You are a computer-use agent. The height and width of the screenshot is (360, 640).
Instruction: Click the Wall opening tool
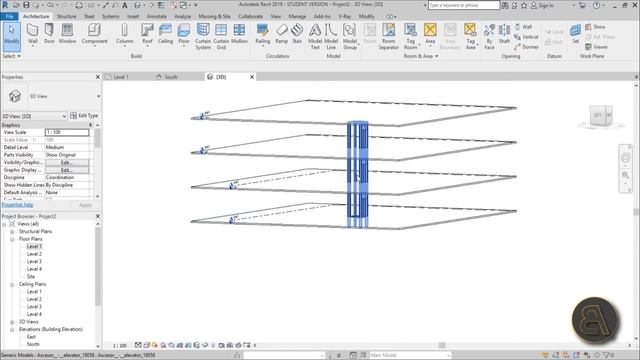pyautogui.click(x=523, y=27)
